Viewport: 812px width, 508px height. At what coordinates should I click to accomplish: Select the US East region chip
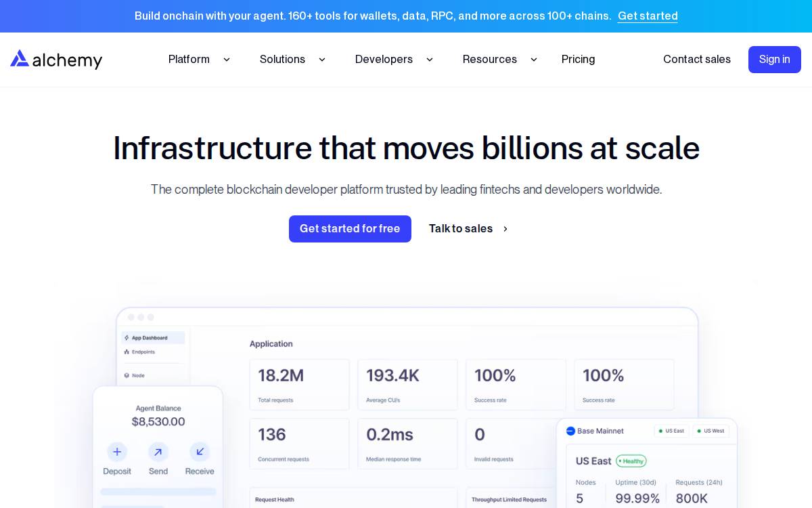click(x=671, y=431)
